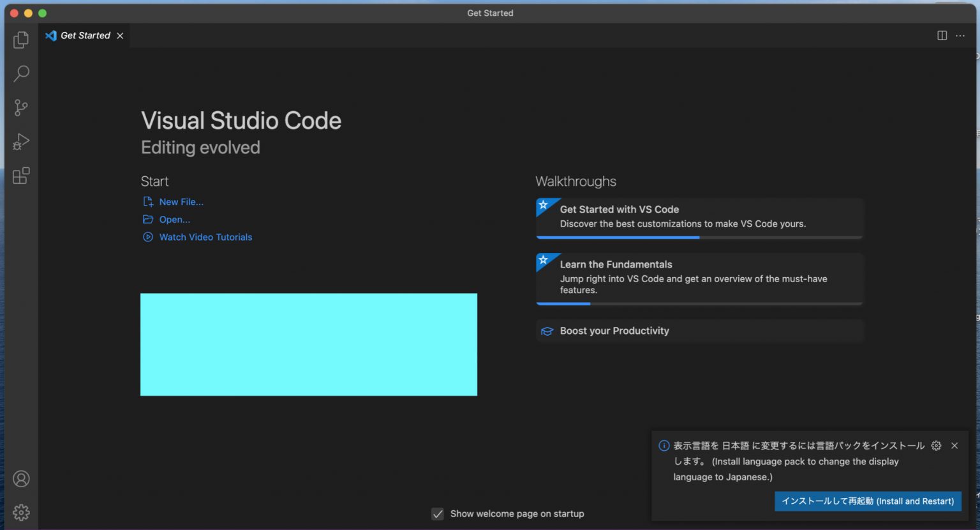Select the Run and Debug icon

point(21,141)
